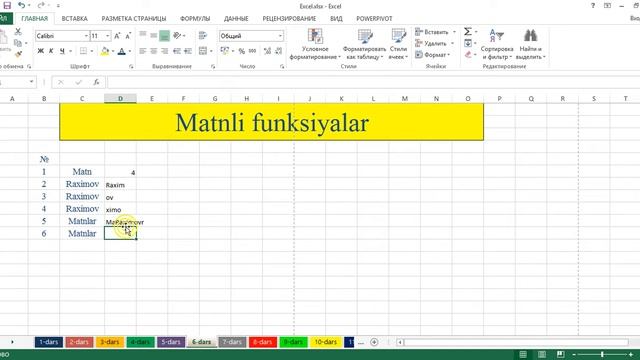Apply percent style format
This screenshot has width=640, height=360.
click(x=242, y=51)
